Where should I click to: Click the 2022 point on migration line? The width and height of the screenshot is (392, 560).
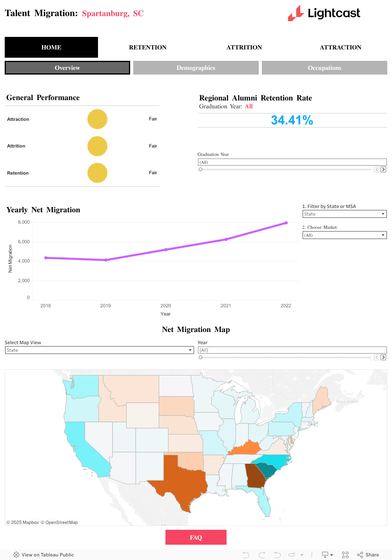coord(286,223)
